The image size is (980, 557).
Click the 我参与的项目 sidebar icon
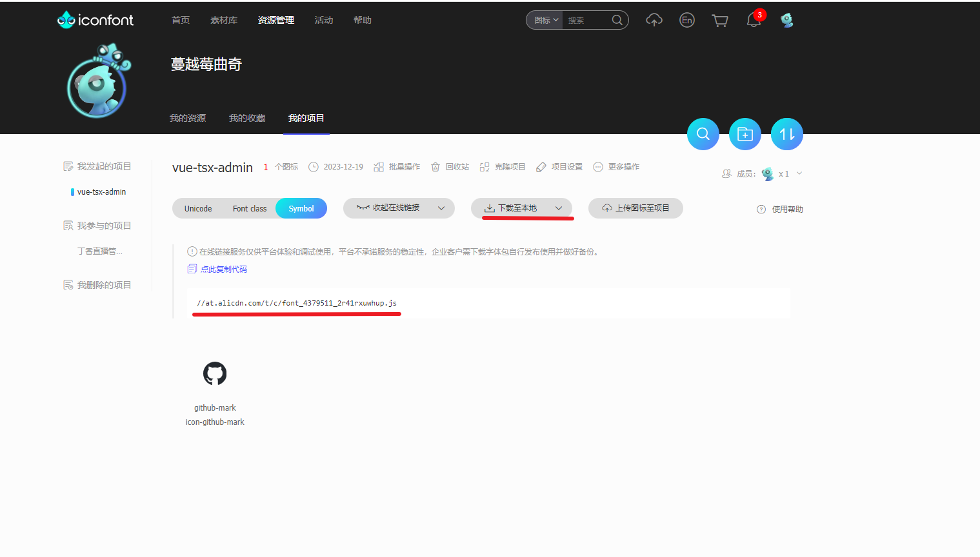click(68, 226)
